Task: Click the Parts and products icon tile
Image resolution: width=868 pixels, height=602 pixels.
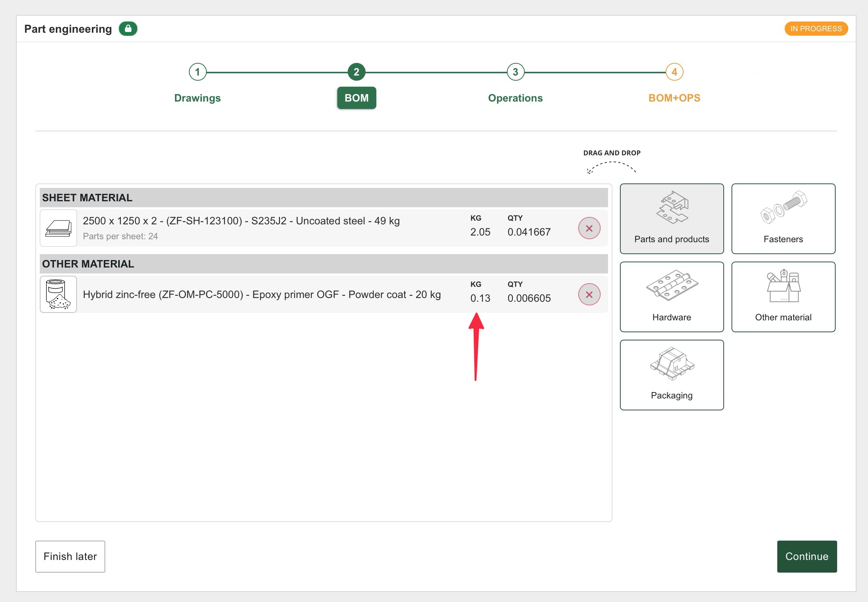Action: pyautogui.click(x=672, y=218)
